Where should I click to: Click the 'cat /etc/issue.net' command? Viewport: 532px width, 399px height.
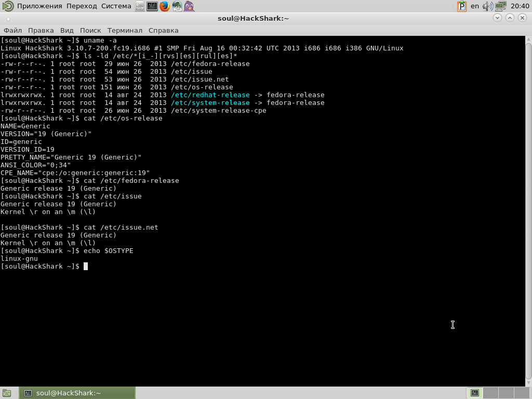pos(121,228)
